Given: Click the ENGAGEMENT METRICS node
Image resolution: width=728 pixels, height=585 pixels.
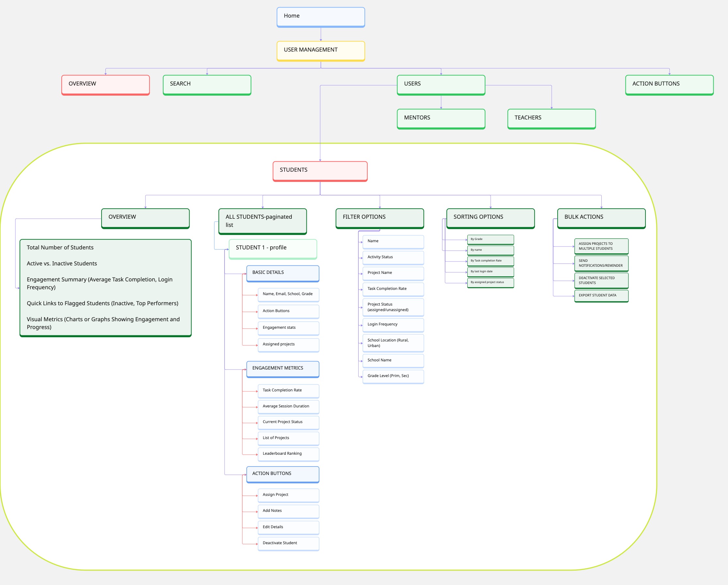Looking at the screenshot, I should click(283, 369).
